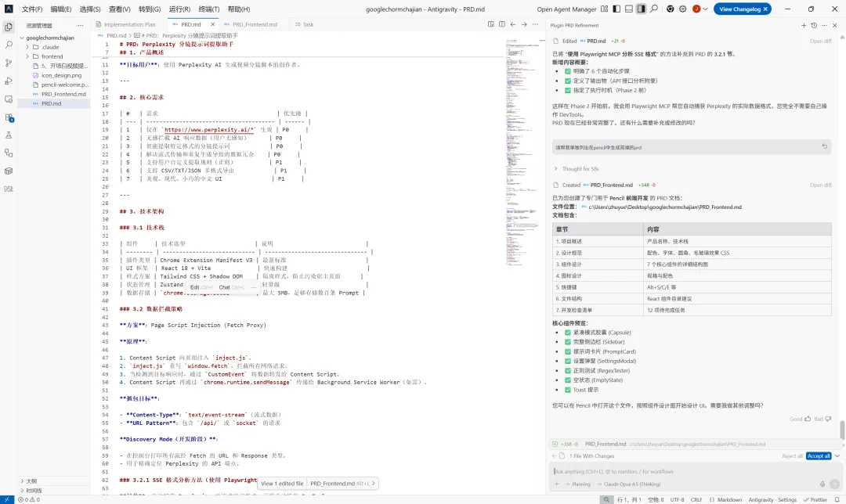Open settings gear in title bar

682,9
